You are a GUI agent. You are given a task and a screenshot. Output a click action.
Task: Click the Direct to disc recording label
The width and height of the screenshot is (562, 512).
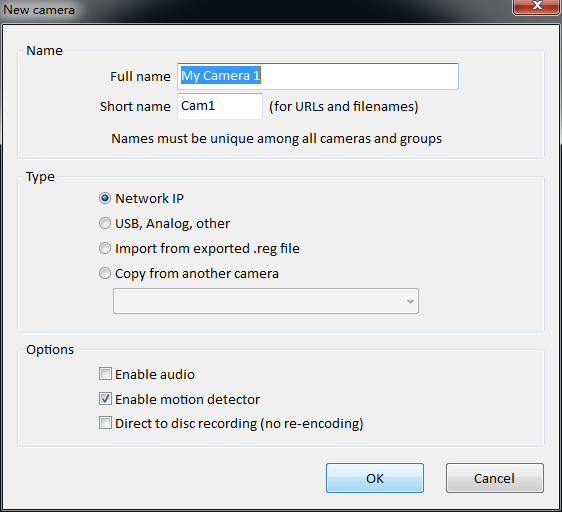239,424
